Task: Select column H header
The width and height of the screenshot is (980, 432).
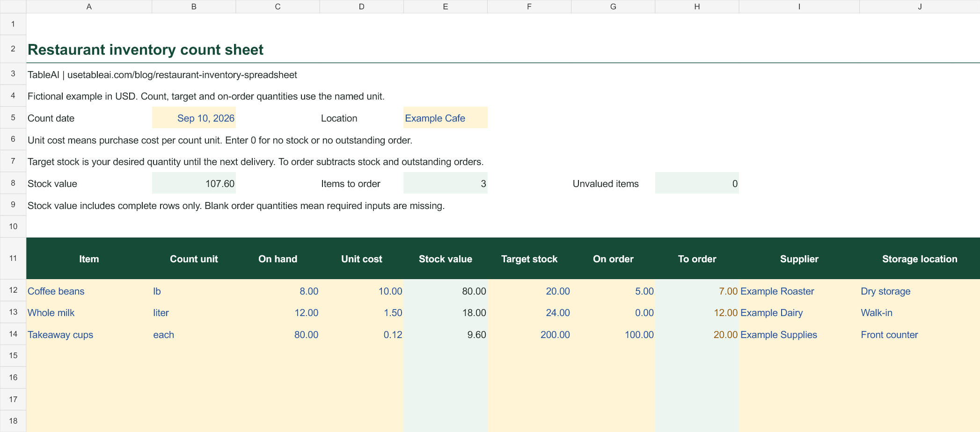Action: [x=697, y=7]
